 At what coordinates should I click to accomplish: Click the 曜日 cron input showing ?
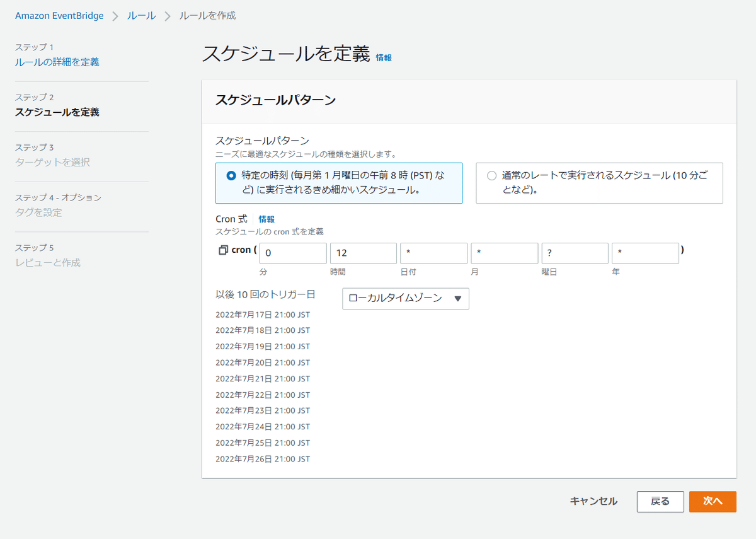coord(575,253)
